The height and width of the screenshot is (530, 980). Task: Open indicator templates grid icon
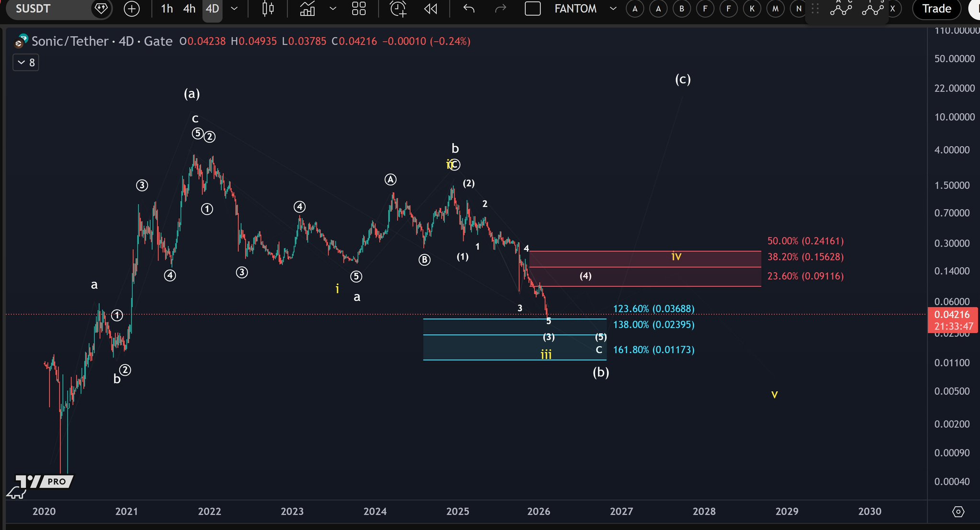pyautogui.click(x=359, y=9)
